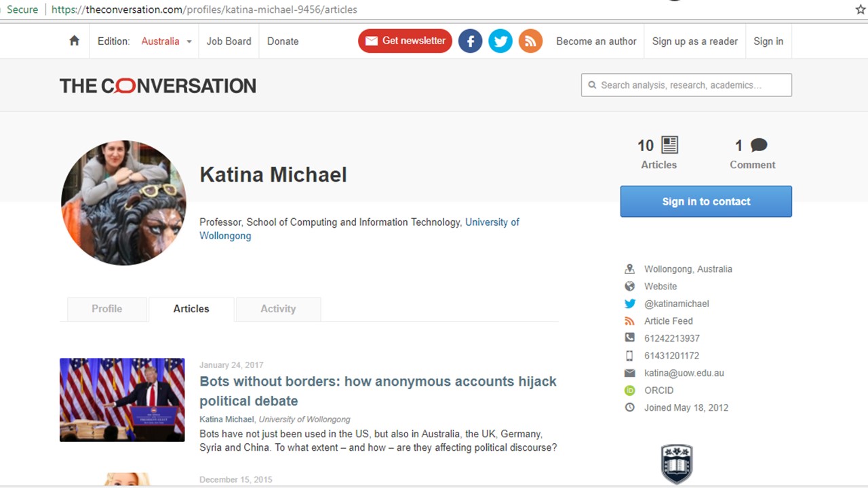The height and width of the screenshot is (488, 868).
Task: Click the katina@uow.edu.au email link
Action: coord(684,373)
